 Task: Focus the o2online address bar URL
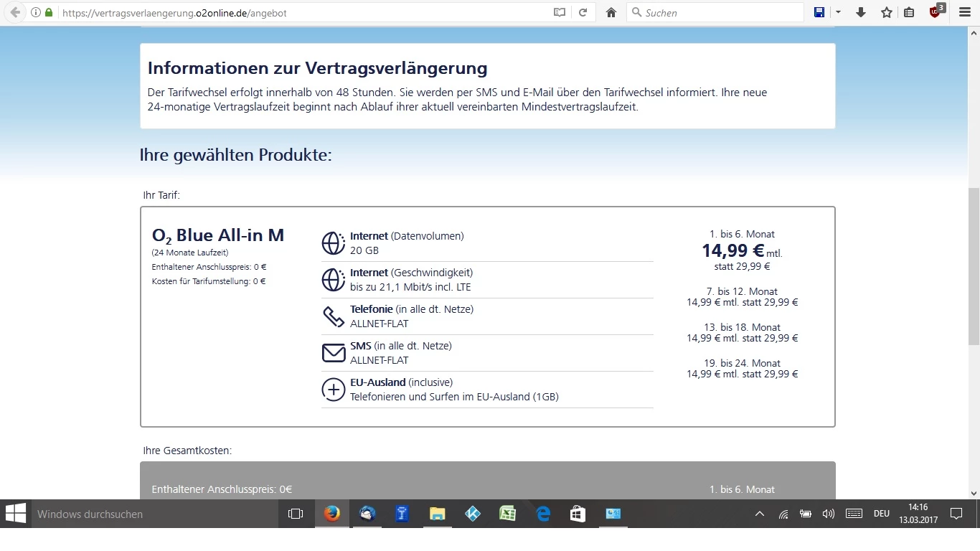(175, 13)
